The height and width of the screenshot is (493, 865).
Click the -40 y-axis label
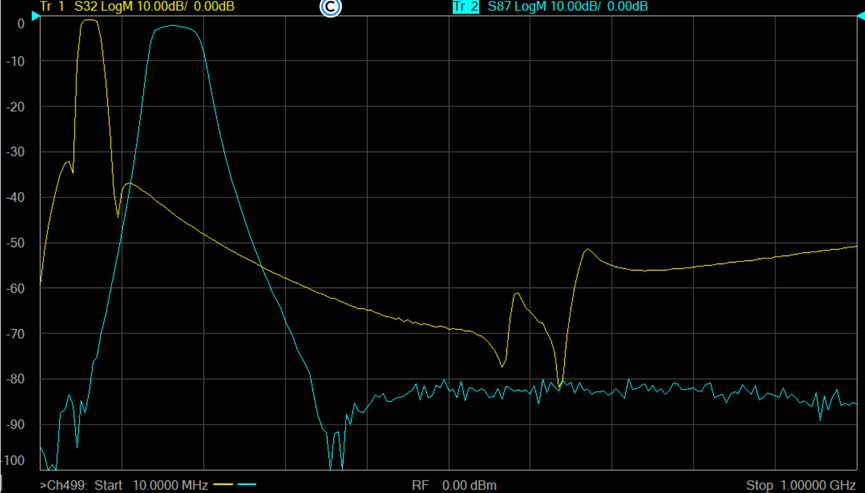pyautogui.click(x=15, y=197)
